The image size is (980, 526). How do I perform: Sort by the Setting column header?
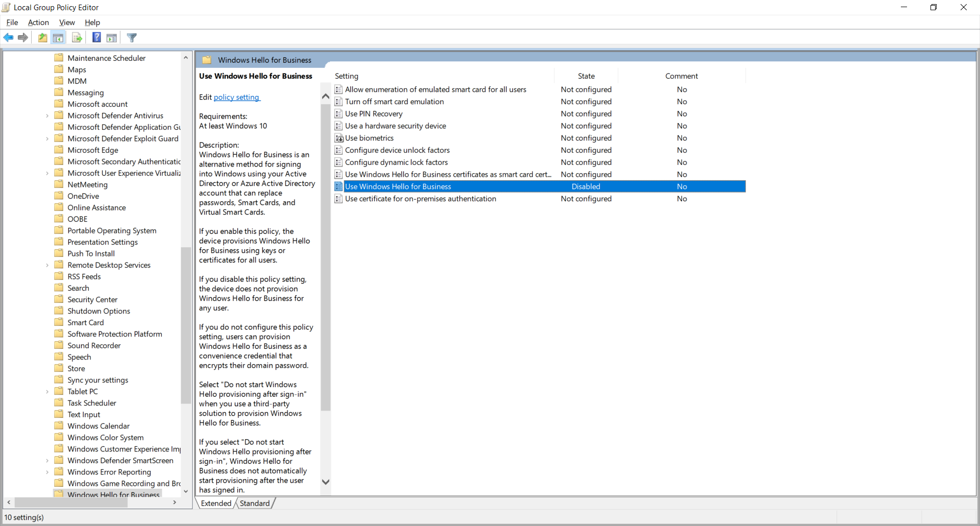coord(444,76)
